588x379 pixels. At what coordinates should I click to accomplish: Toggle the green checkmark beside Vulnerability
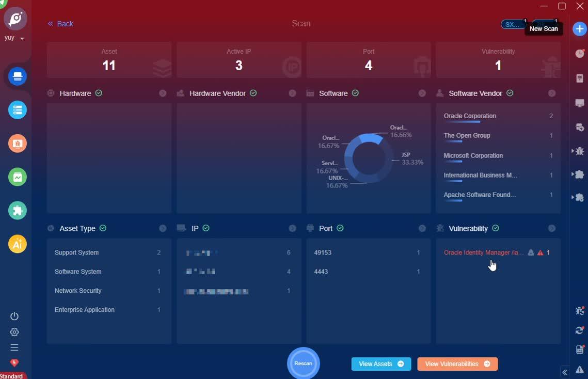(496, 228)
